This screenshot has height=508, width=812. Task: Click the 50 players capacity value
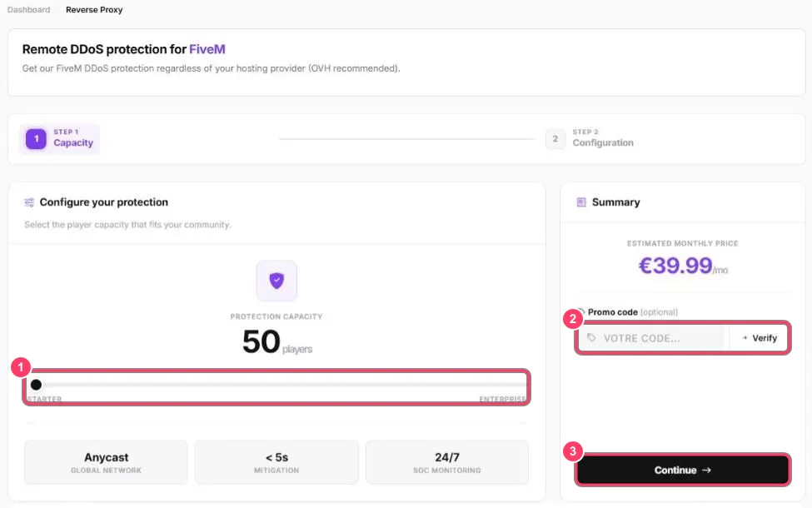click(277, 342)
